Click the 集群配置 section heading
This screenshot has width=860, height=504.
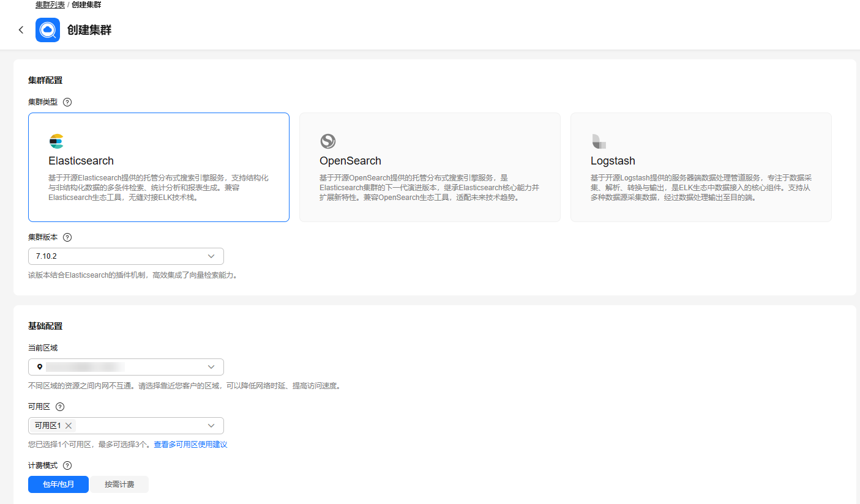point(45,80)
